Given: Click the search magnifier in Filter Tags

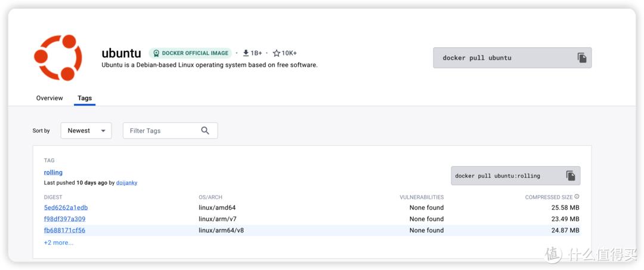Looking at the screenshot, I should (x=205, y=130).
